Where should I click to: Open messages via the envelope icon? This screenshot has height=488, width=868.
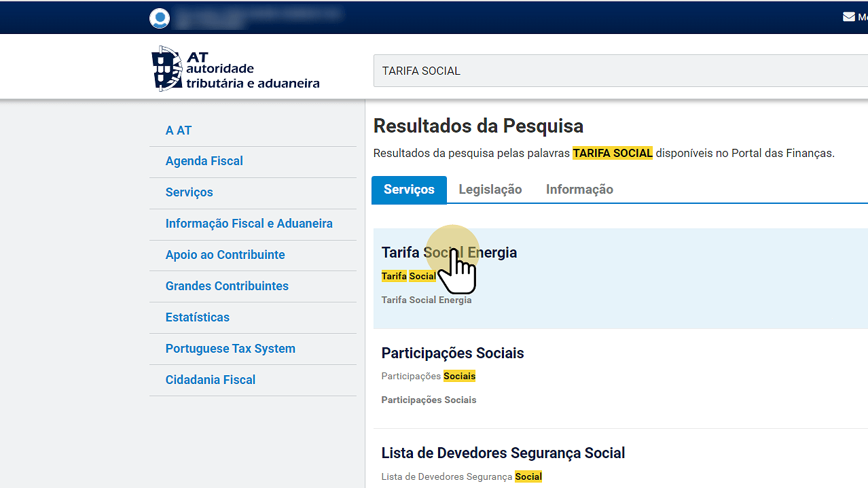coord(848,17)
